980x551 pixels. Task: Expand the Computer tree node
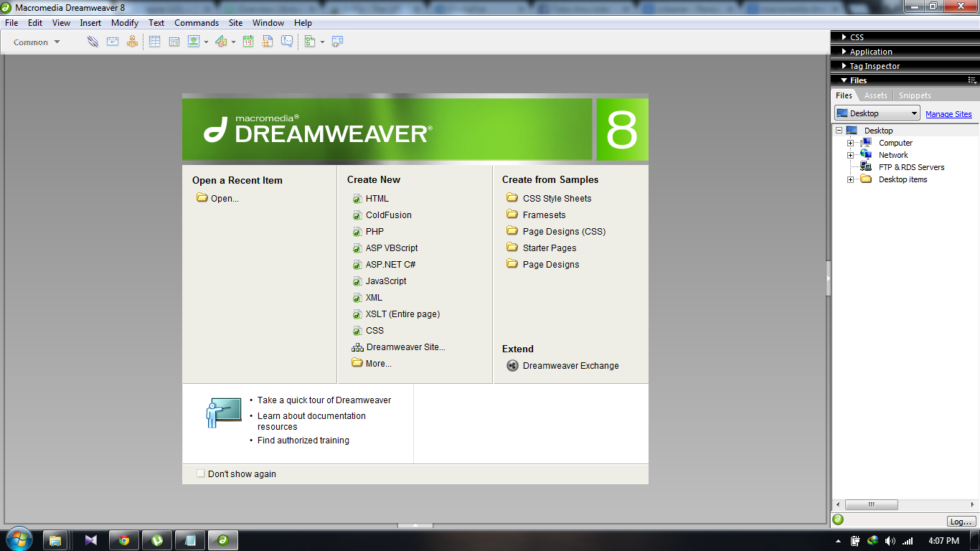click(x=851, y=143)
